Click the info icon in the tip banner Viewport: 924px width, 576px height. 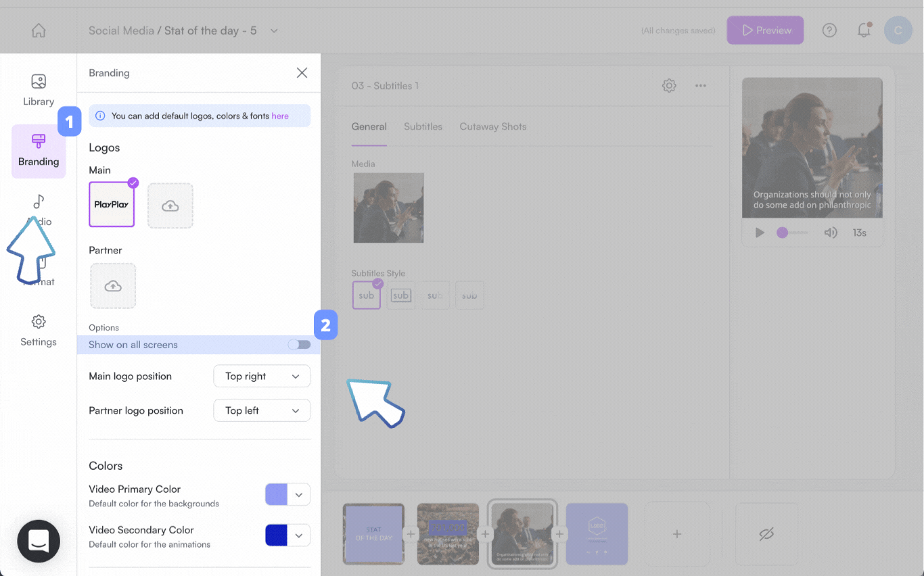pos(100,116)
